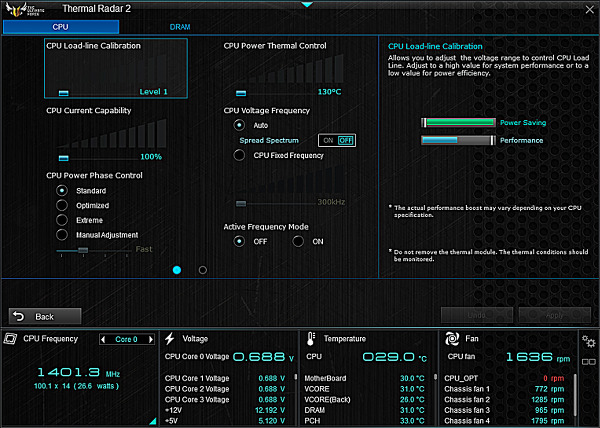Click the TUF logo icon

click(x=25, y=9)
